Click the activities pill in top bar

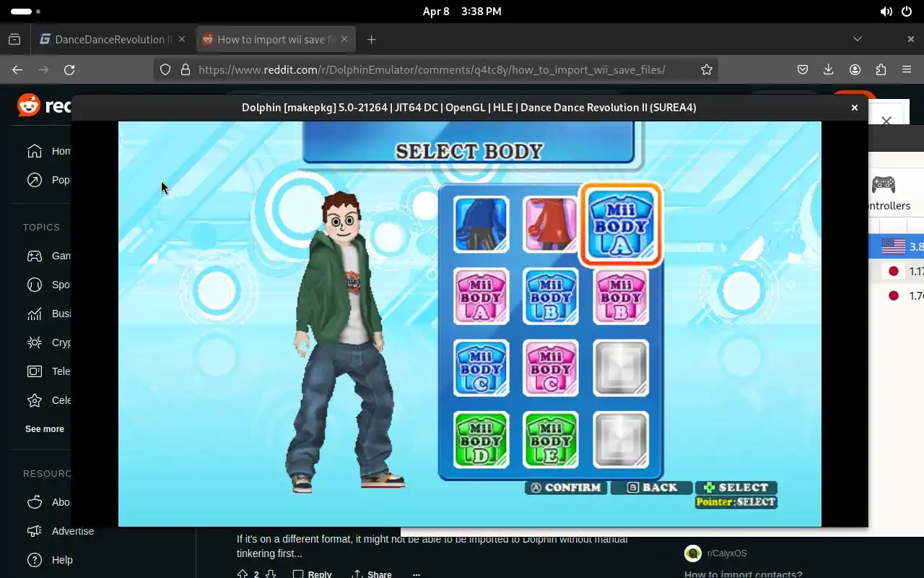(25, 12)
